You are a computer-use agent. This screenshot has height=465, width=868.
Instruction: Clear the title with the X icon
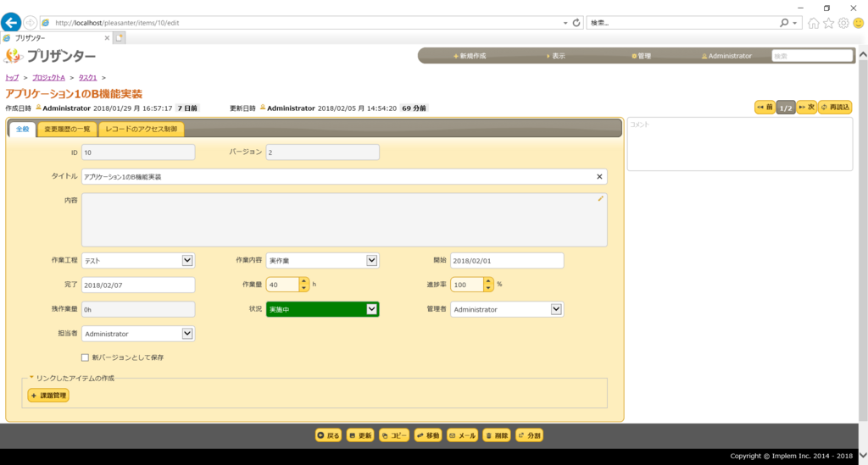(599, 176)
